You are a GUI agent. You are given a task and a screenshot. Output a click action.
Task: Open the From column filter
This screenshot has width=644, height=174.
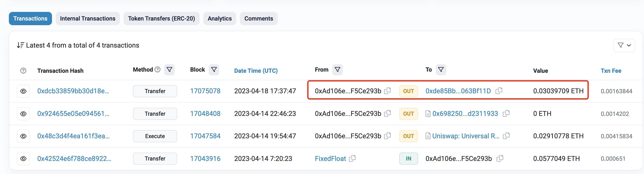pyautogui.click(x=337, y=70)
